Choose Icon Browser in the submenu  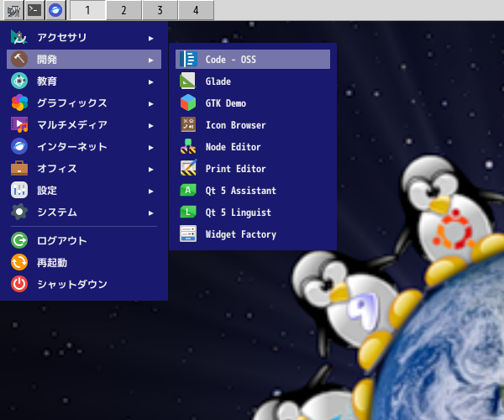[253, 124]
